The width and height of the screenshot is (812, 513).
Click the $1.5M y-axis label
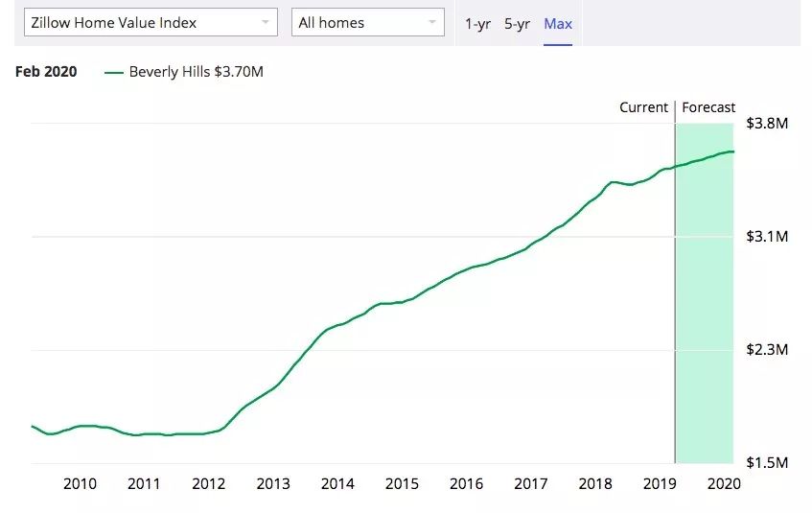(767, 463)
